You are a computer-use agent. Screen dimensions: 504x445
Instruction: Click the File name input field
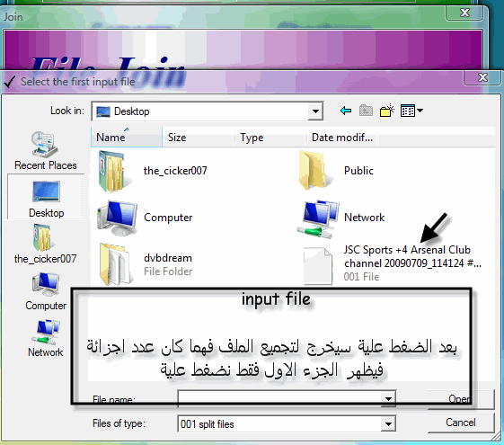pos(279,399)
